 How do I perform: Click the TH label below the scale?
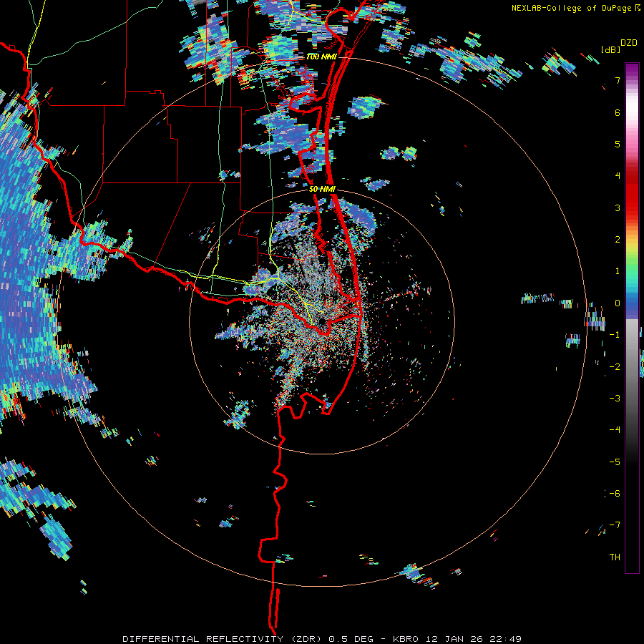click(x=615, y=557)
